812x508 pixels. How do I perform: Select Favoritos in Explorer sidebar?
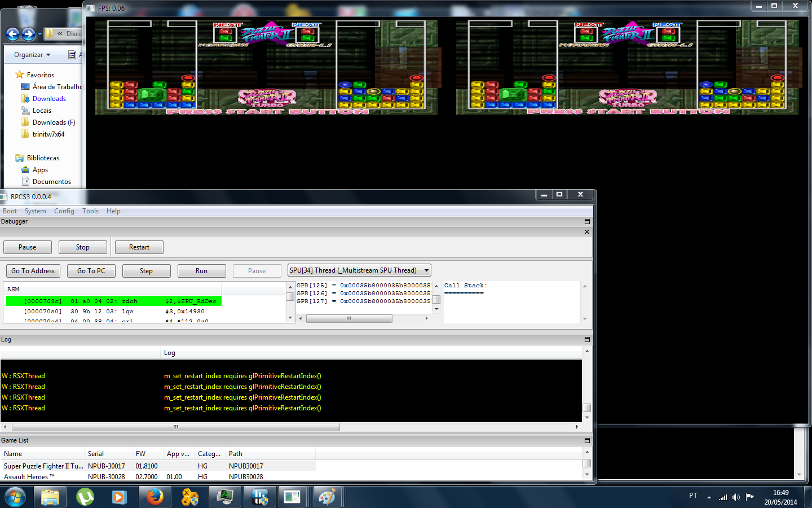point(40,75)
